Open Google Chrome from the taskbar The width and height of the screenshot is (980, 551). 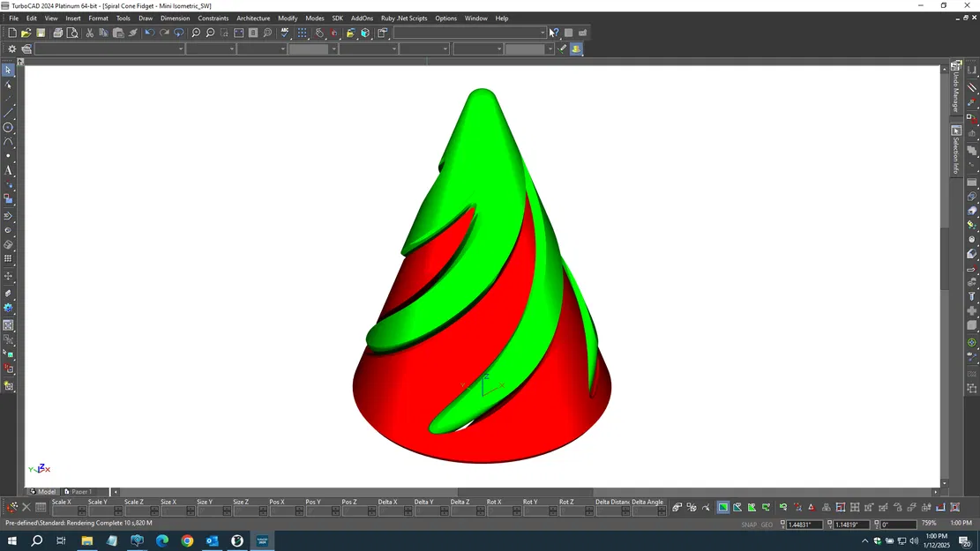point(187,541)
